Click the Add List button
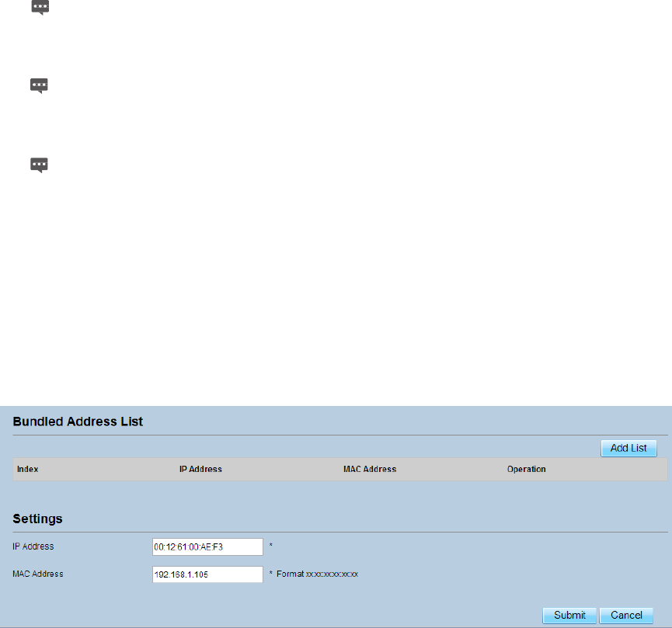Screen dimensions: 672x628 pos(628,448)
